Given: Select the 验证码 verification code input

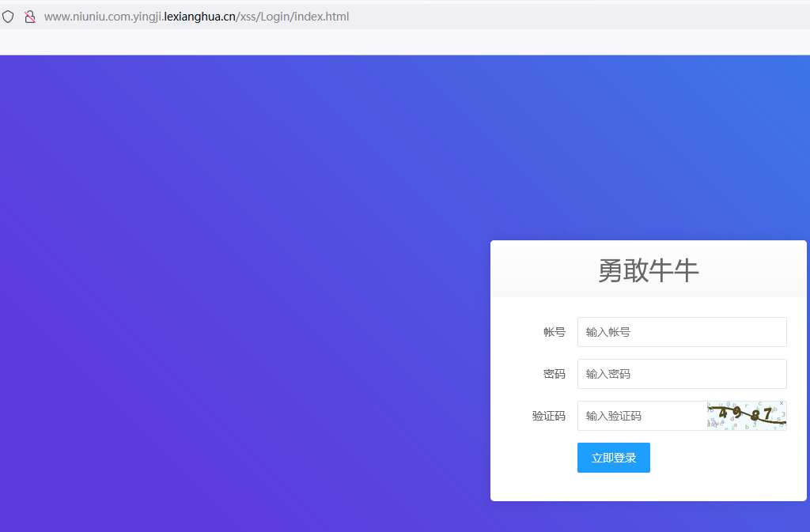Looking at the screenshot, I should [642, 416].
